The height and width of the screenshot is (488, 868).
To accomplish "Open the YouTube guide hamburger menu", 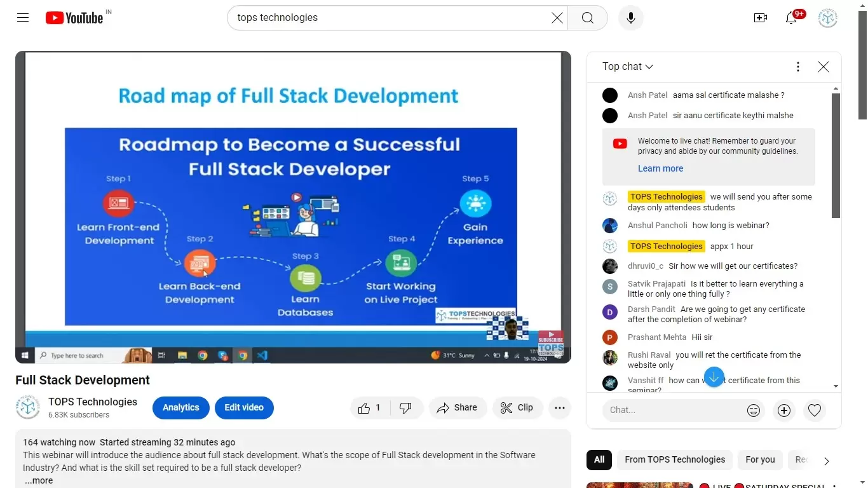I will pos(23,18).
